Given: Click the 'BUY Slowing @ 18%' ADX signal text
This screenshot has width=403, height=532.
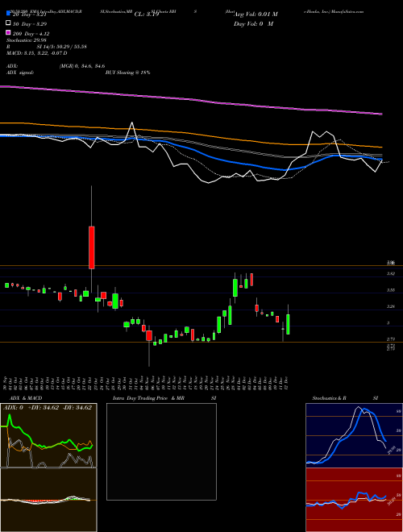Looking at the screenshot, I should coord(127,73).
